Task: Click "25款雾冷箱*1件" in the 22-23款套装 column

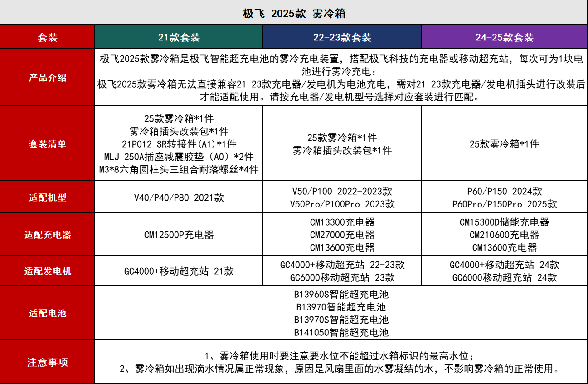Action: click(x=342, y=138)
